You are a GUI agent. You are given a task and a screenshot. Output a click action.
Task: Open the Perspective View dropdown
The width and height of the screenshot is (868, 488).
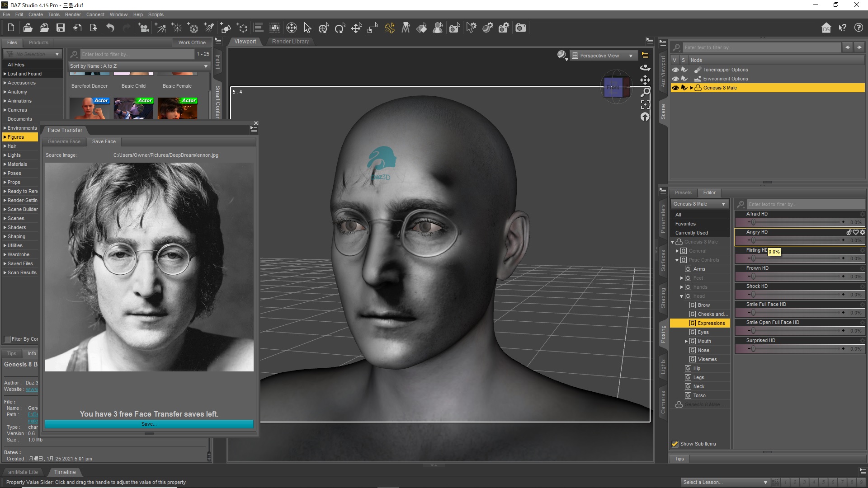click(x=604, y=55)
